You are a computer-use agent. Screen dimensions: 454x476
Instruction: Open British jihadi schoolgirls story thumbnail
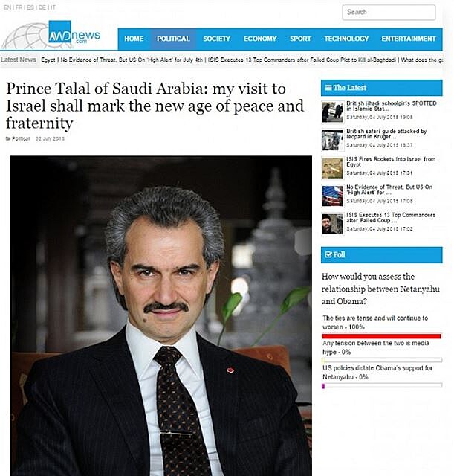[332, 112]
